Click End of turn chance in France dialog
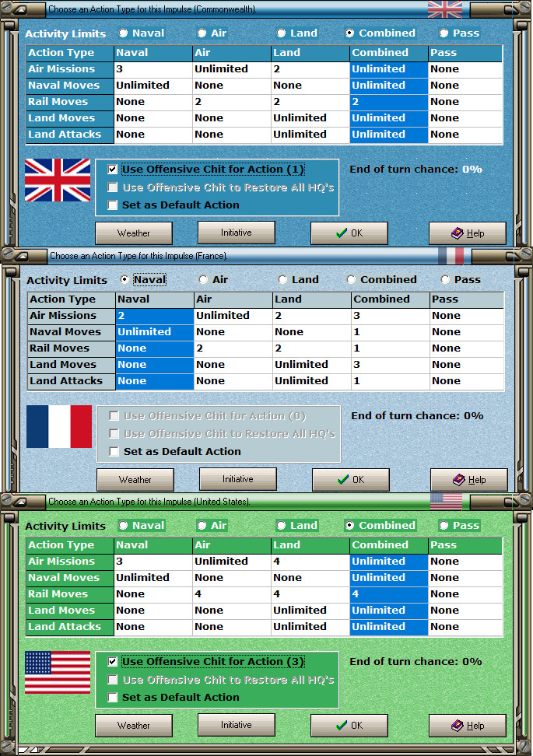The height and width of the screenshot is (756, 533). (x=417, y=415)
